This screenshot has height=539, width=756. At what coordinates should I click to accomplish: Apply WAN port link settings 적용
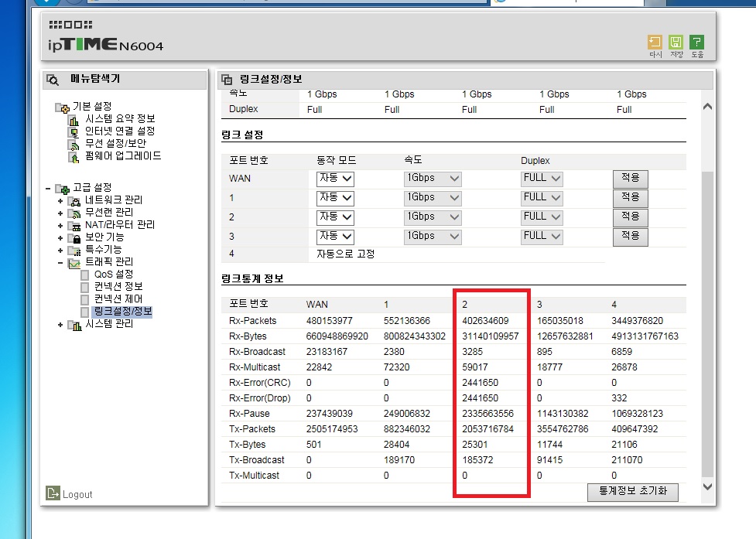(x=630, y=179)
